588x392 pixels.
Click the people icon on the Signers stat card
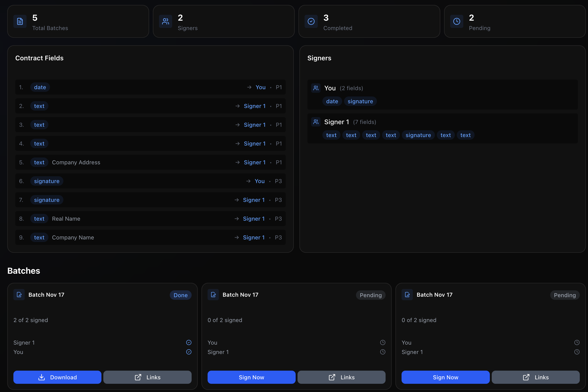[x=165, y=22]
